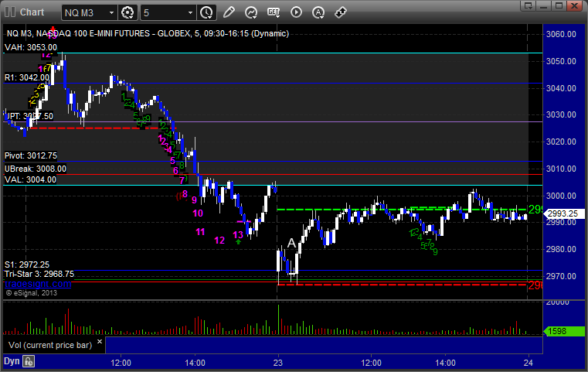Select the pencil drawing tools icon
The height and width of the screenshot is (372, 588).
click(x=229, y=12)
